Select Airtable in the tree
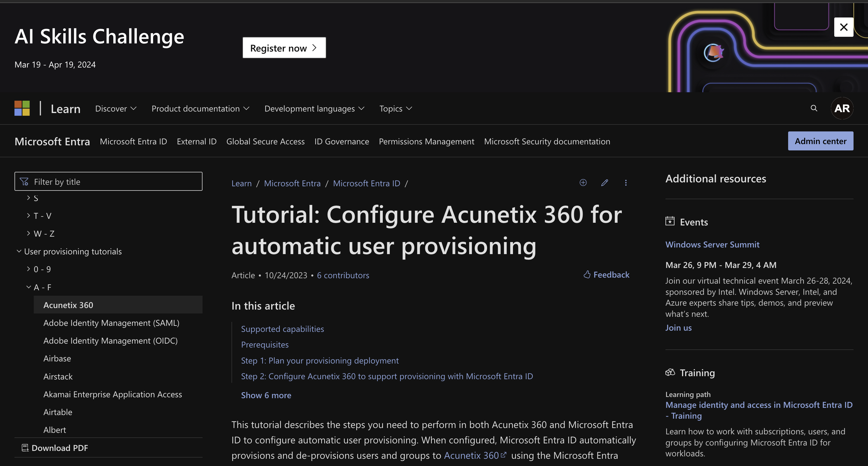868x466 pixels. coord(58,412)
